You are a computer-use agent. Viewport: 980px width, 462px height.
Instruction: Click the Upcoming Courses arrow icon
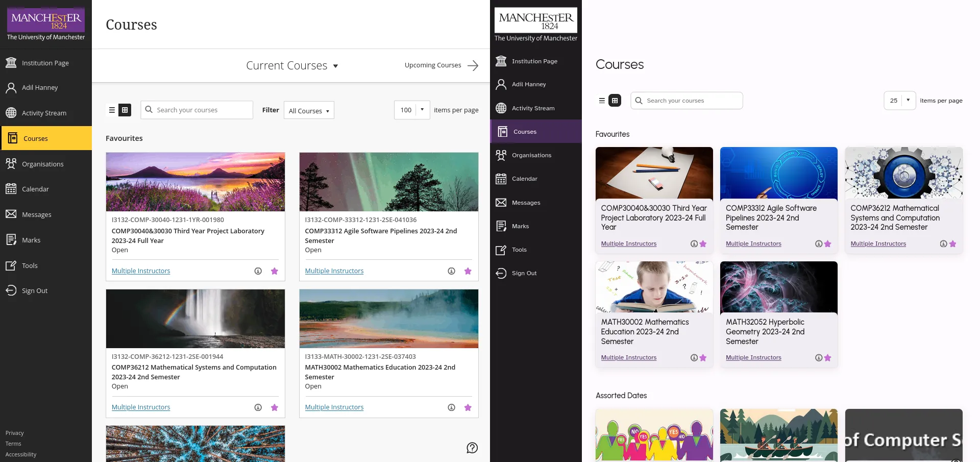[473, 65]
